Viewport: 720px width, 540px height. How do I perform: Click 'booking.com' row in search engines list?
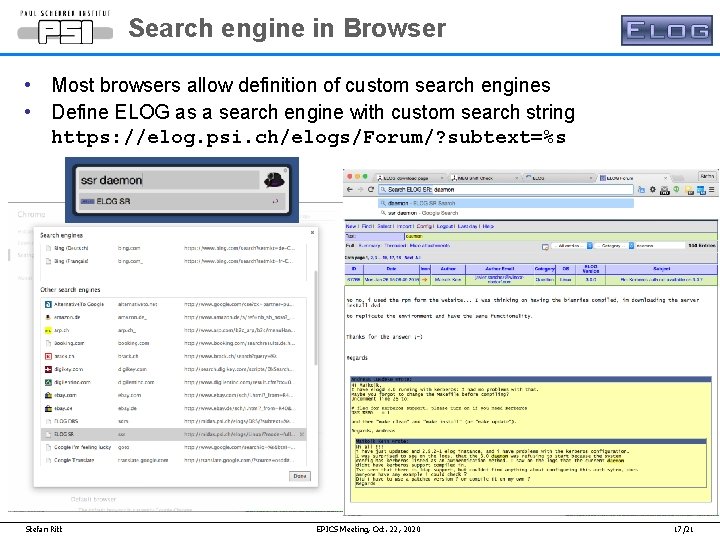[174, 343]
